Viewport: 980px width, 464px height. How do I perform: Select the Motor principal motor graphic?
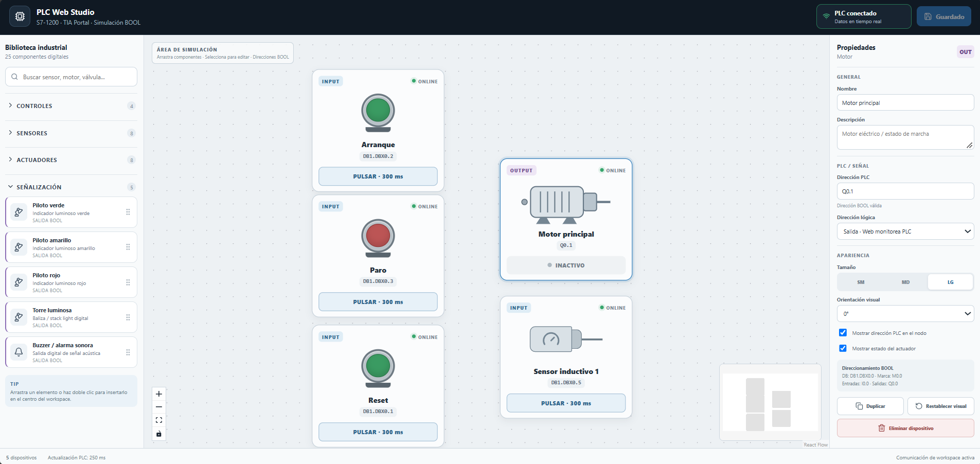pyautogui.click(x=566, y=205)
